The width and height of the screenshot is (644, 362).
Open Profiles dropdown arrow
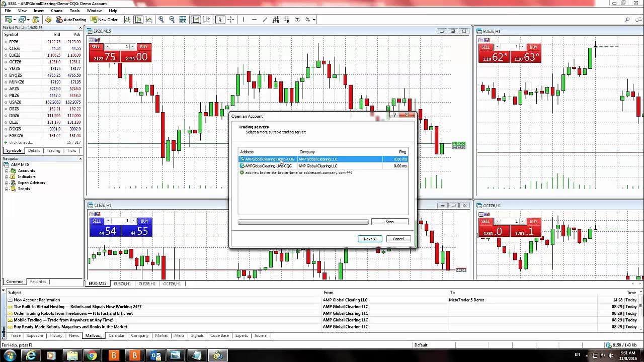29,20
